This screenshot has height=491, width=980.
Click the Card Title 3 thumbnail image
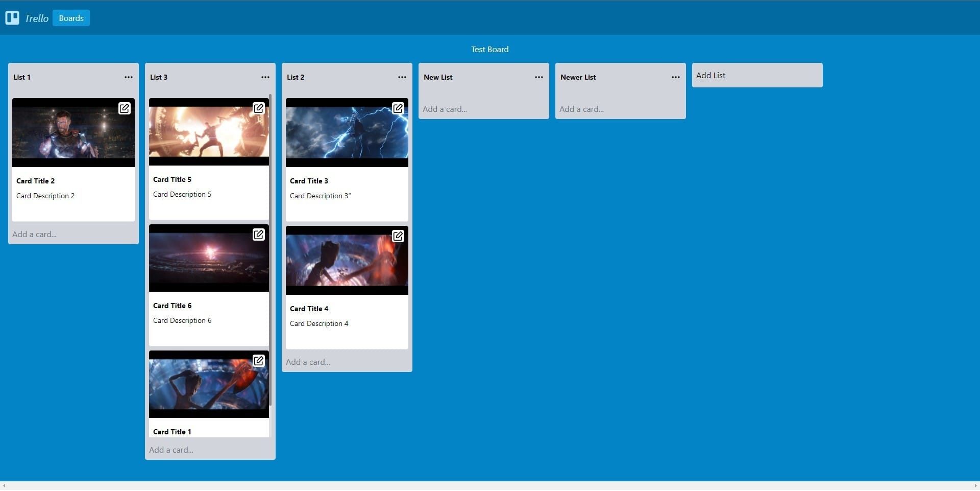[x=347, y=133]
